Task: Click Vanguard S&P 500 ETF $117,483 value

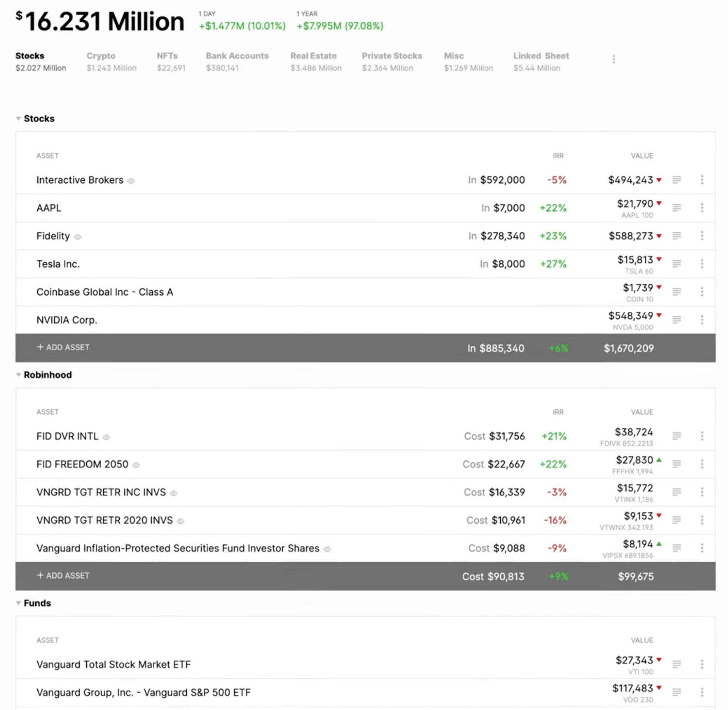Action: point(632,688)
